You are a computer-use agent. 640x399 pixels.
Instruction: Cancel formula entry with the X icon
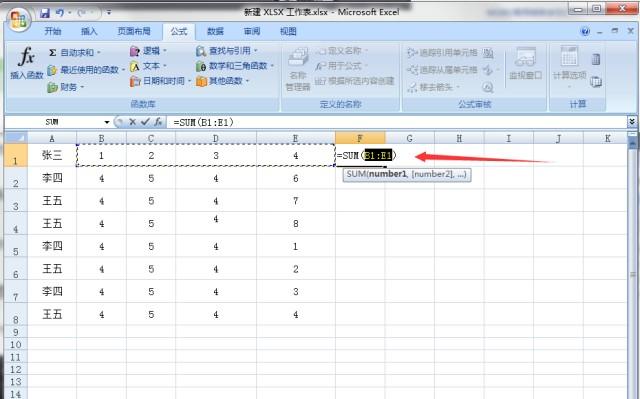click(x=132, y=122)
